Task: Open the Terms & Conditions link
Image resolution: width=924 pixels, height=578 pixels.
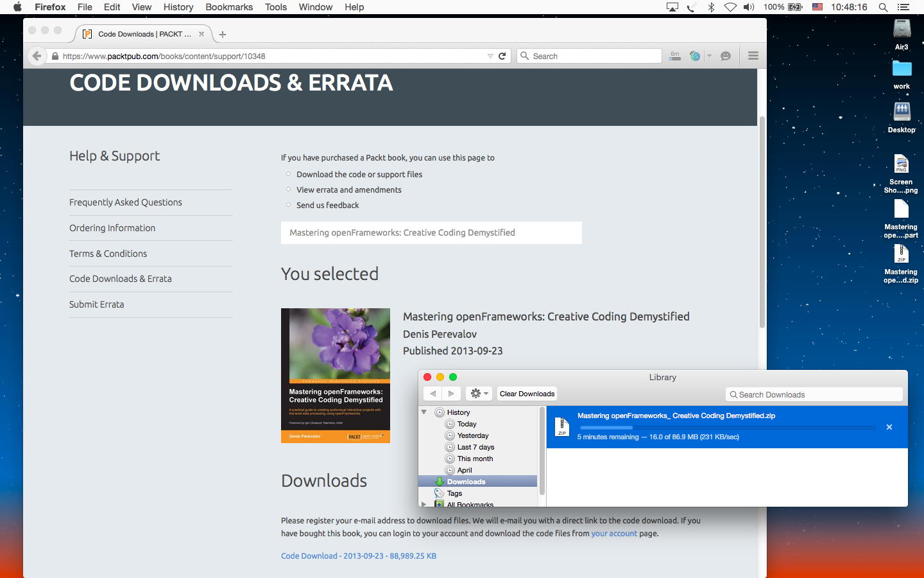Action: 108,254
